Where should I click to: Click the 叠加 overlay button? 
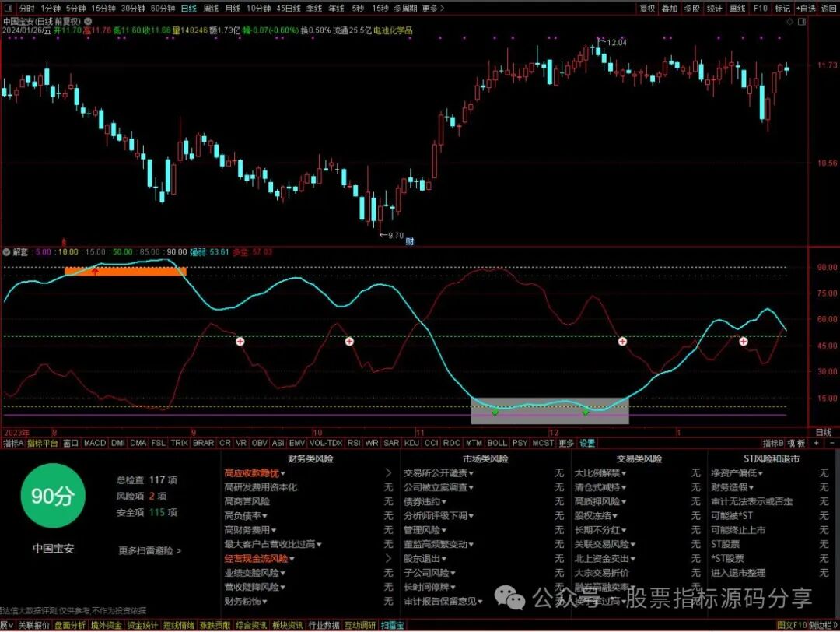670,8
